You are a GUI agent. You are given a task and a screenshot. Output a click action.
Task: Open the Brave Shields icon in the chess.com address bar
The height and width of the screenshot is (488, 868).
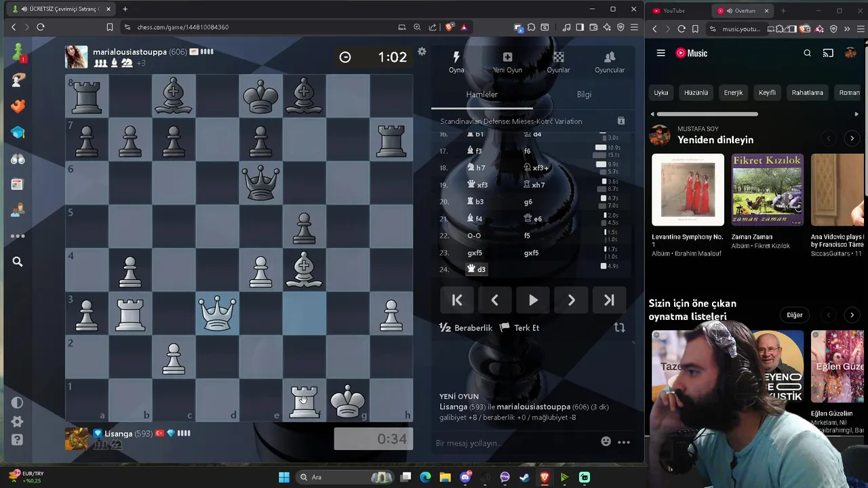coord(448,27)
